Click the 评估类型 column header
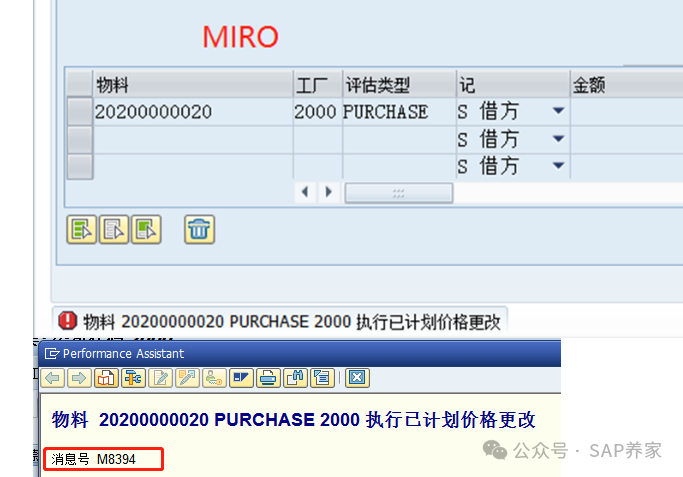 399,84
